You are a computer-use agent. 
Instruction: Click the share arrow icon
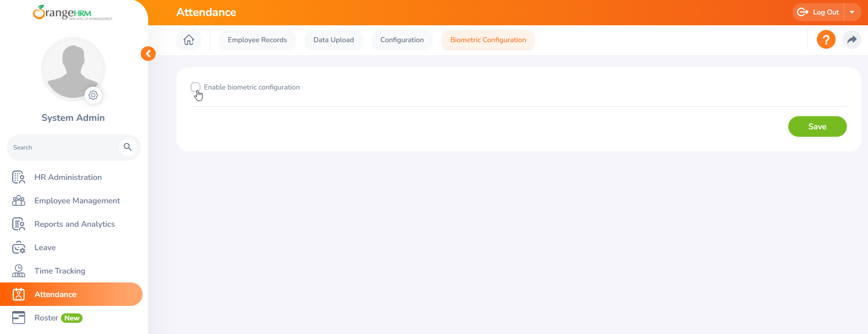pyautogui.click(x=852, y=40)
